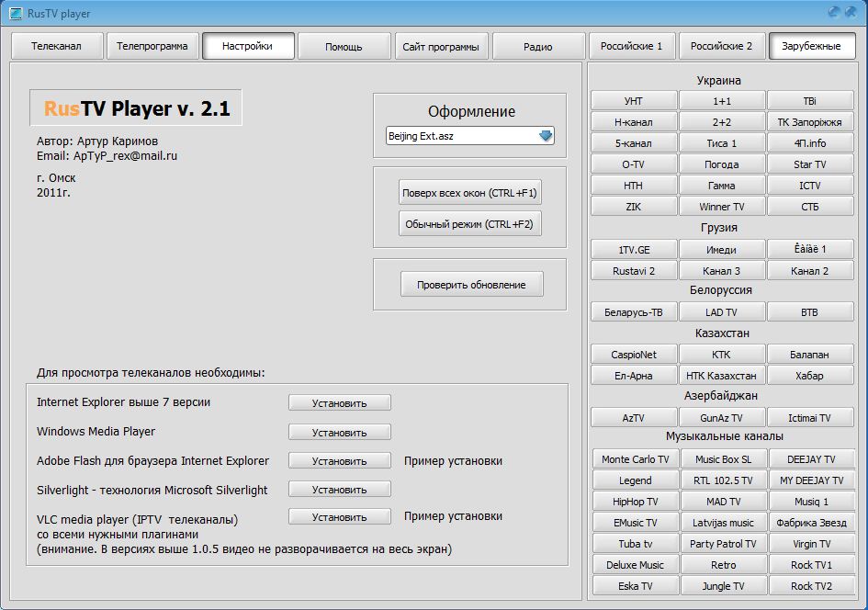Open the Телепрограмма tab
Viewport: 868px width, 610px height.
pos(152,46)
